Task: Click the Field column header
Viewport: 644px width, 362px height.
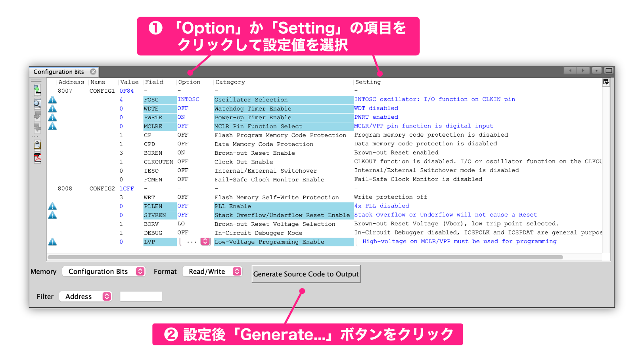Action: click(x=154, y=82)
